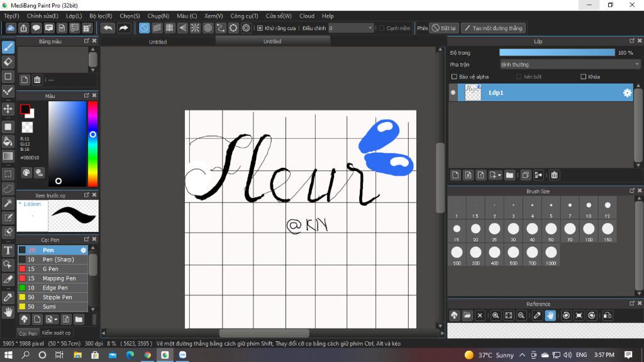
Task: Toggle Xén bớt clipping checkbox
Action: [x=519, y=77]
